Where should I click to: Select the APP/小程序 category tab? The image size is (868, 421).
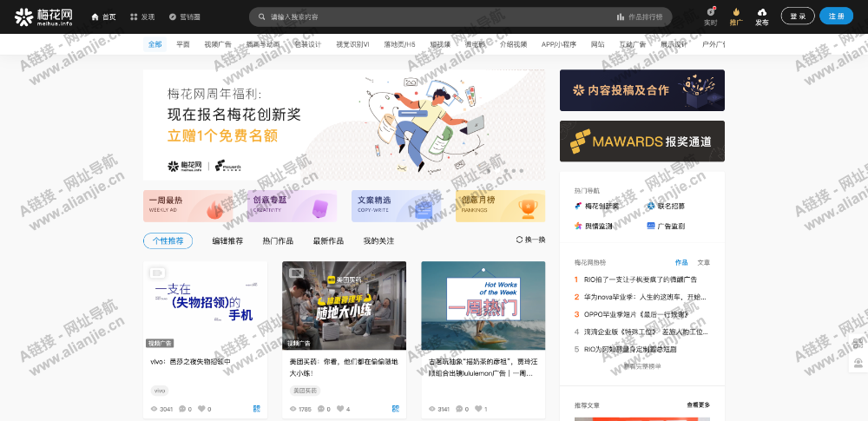tap(558, 44)
